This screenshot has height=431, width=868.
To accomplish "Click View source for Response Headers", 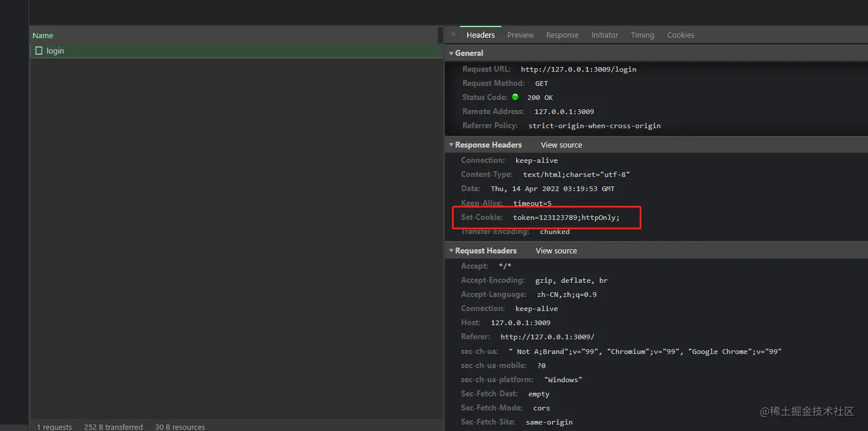I will click(x=561, y=145).
